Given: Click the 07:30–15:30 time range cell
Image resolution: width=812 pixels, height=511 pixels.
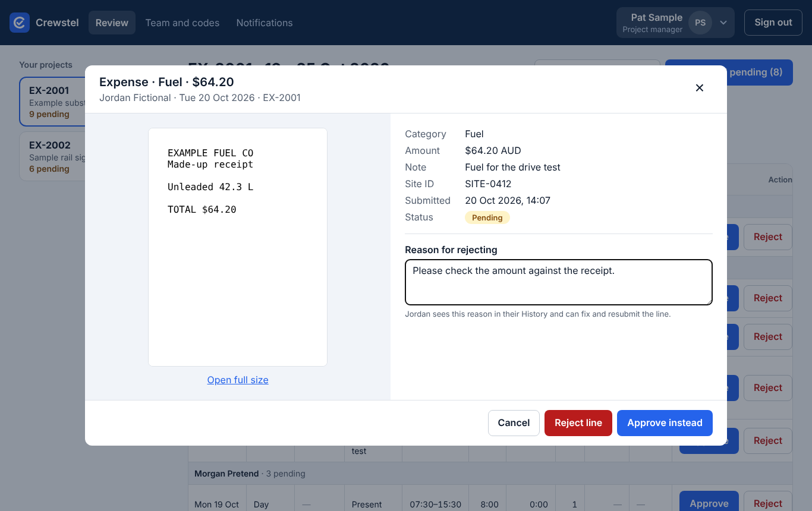Looking at the screenshot, I should tap(436, 504).
